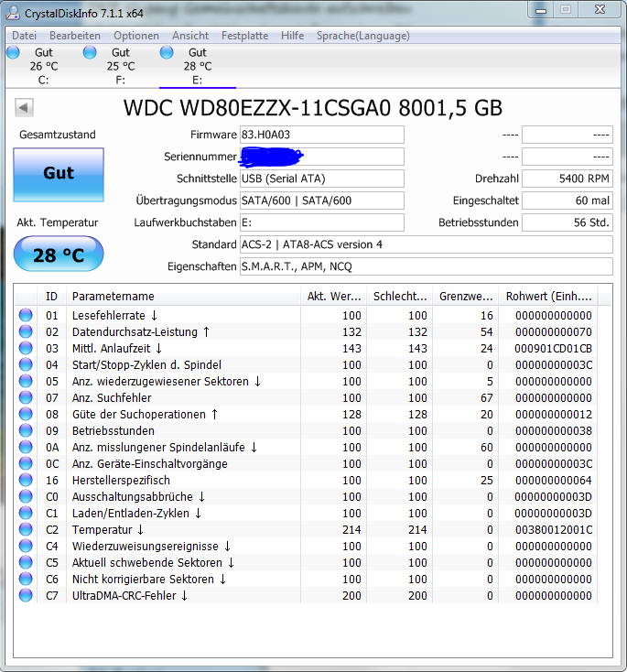Click status orb of Geräte-Einschaltvorgänge row
Viewport: 627px width, 672px height.
click(x=26, y=463)
